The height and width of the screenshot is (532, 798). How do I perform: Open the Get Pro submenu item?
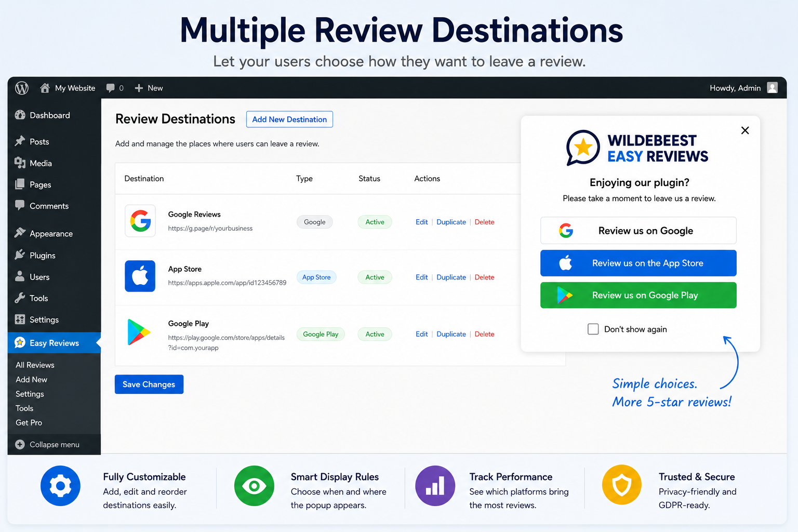pos(29,423)
